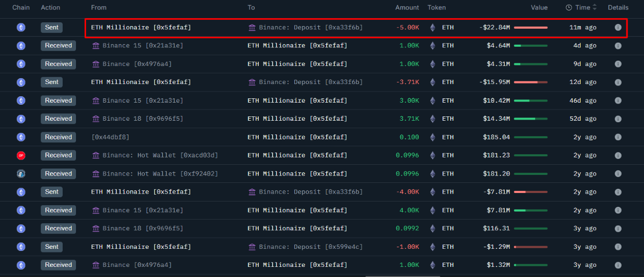Open Binance: Hot Wallet [0xf92402] link

(x=160, y=174)
